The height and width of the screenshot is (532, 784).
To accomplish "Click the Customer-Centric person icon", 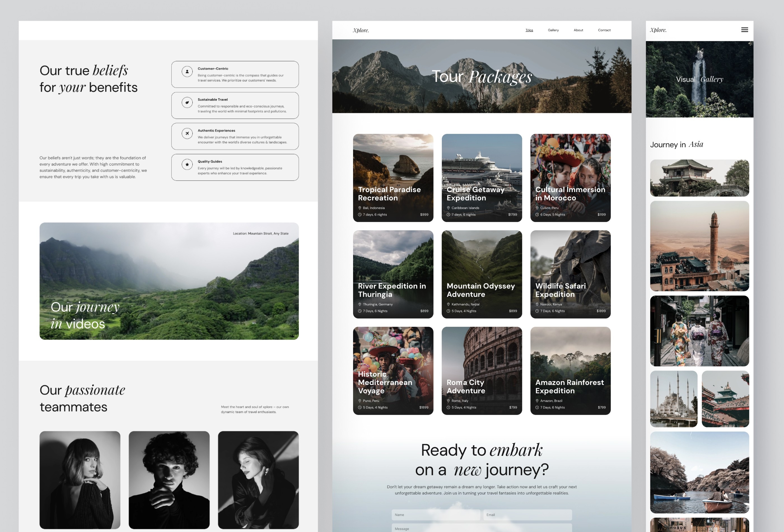I will coord(187,71).
